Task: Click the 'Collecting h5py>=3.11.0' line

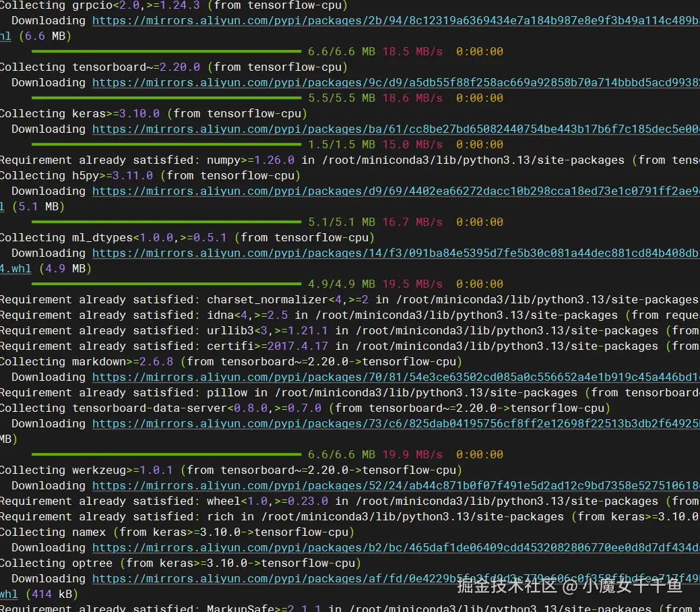Action: 150,175
